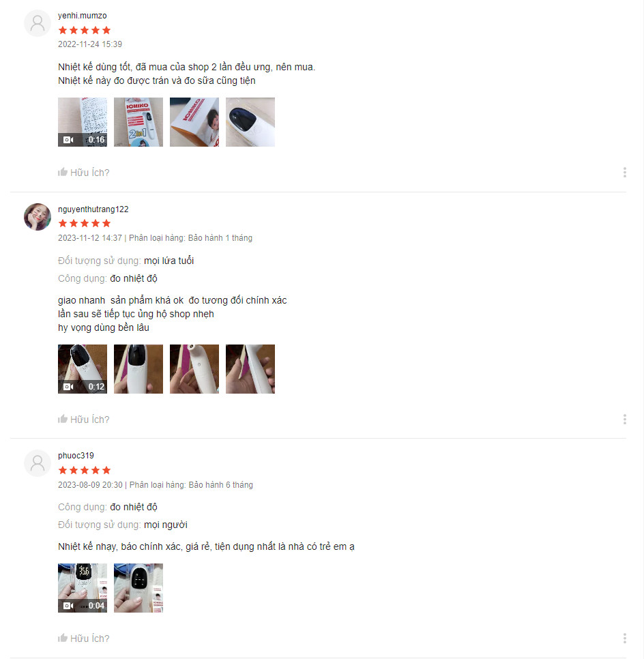View the orange box with baby photo
This screenshot has width=644, height=659.
194,122
